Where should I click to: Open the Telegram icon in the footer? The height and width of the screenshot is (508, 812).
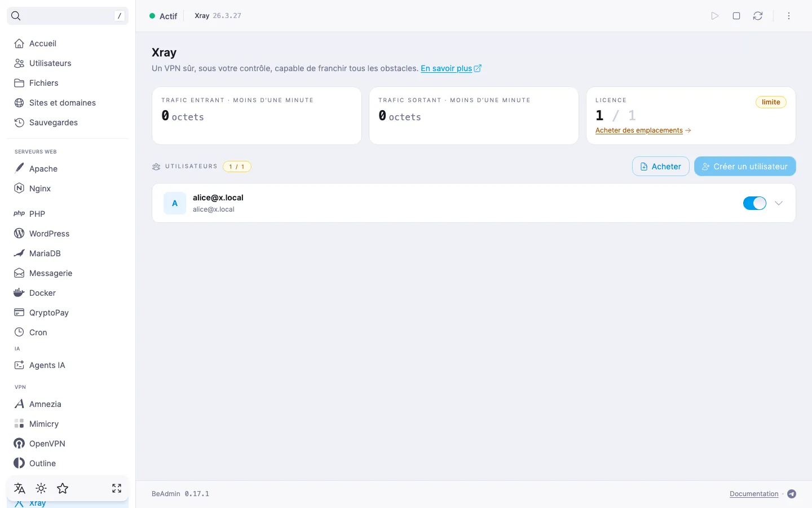pos(792,494)
